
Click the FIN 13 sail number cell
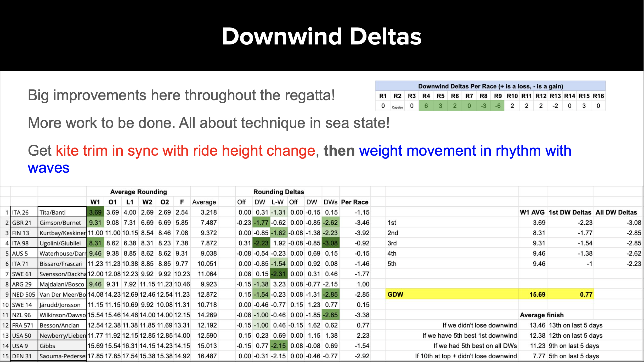[x=24, y=233]
